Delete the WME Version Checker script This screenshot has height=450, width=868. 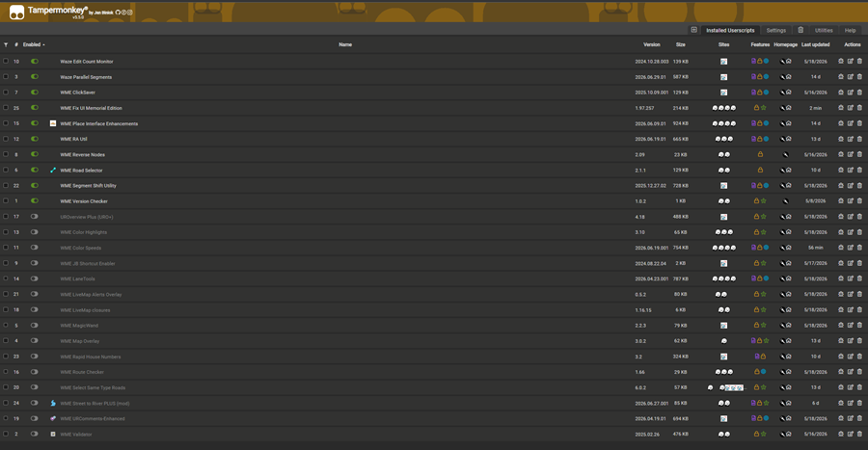(x=859, y=201)
